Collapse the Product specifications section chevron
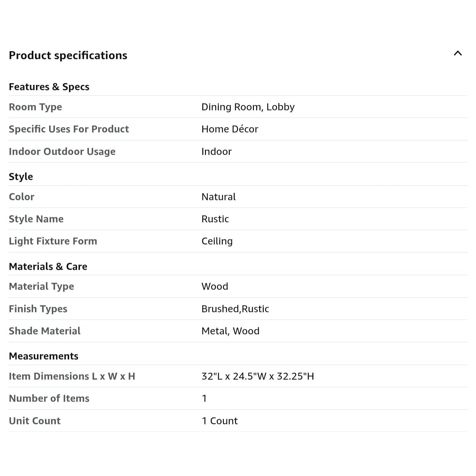 (457, 53)
